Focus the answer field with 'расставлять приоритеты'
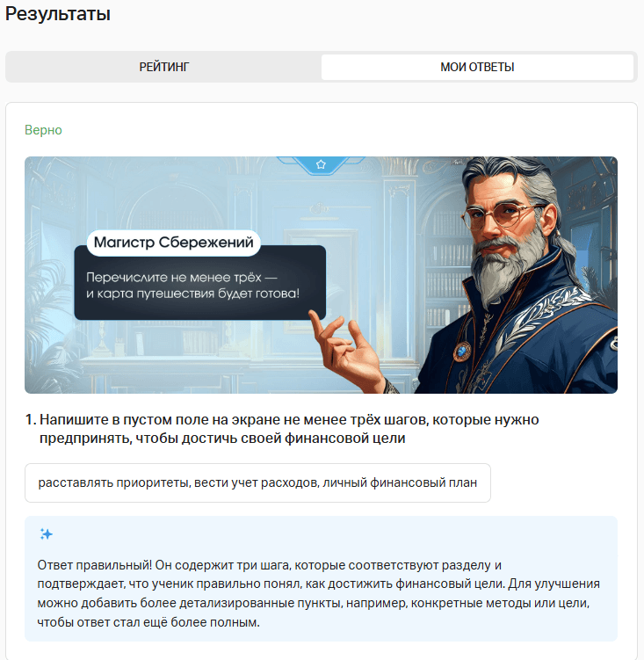Screen dimensions: 644x660 pos(257,482)
